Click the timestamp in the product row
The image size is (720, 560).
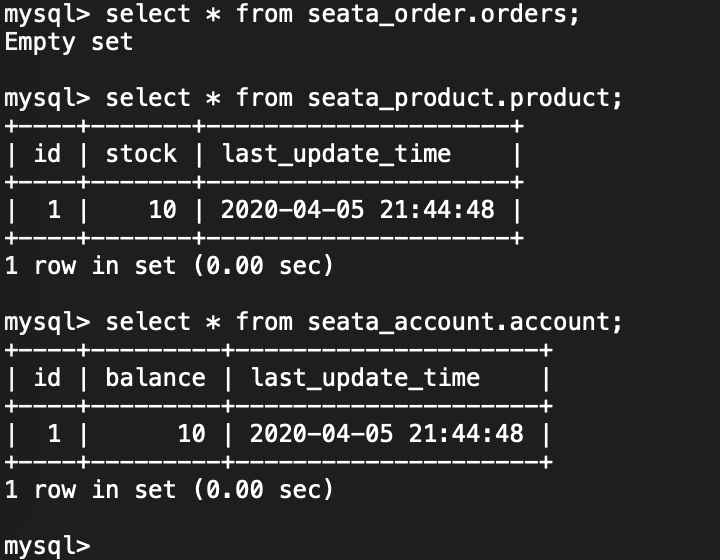[357, 210]
